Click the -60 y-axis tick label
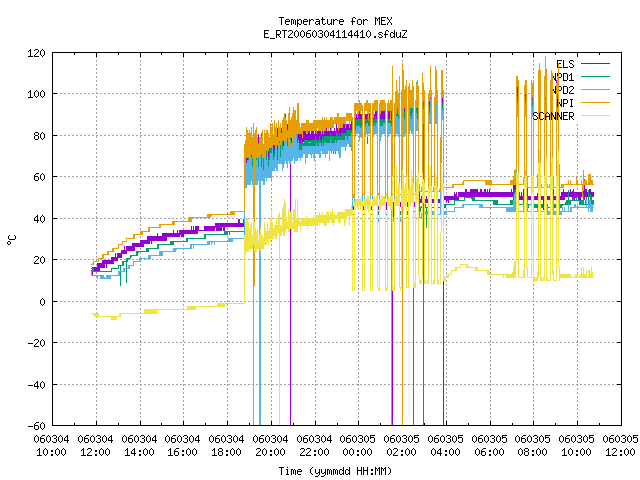 point(36,426)
